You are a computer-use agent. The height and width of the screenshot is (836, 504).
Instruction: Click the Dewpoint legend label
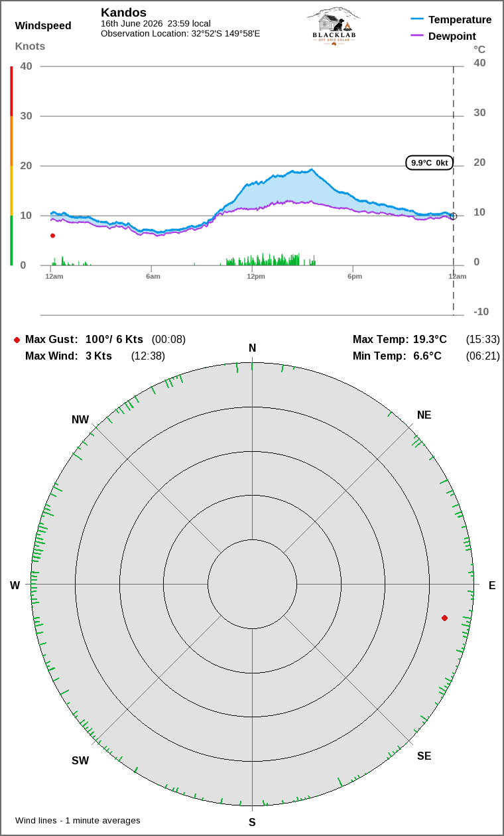(x=452, y=36)
